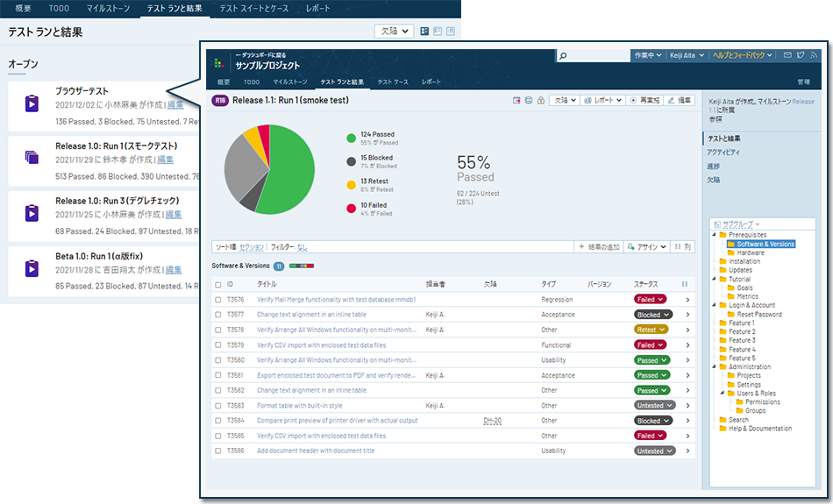This screenshot has height=504, width=833.
Task: Open the アクティビティ sidebar item
Action: (723, 153)
